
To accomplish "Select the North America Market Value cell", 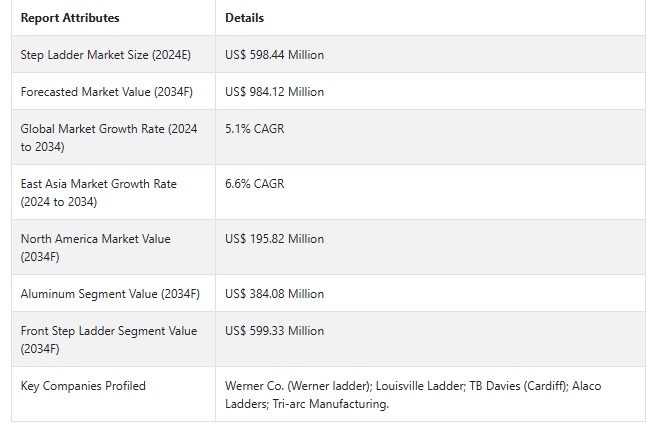I will pyautogui.click(x=96, y=247).
